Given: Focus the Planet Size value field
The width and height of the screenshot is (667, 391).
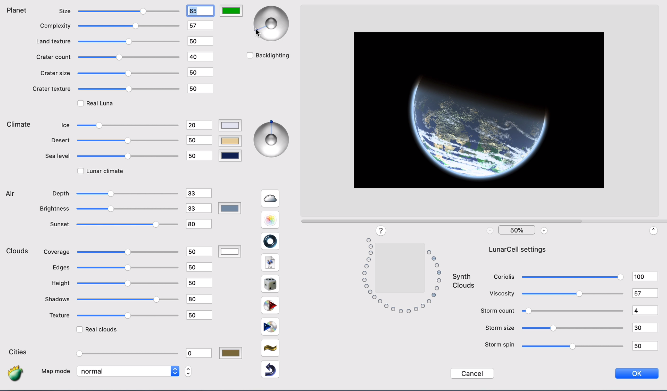Looking at the screenshot, I should click(200, 11).
